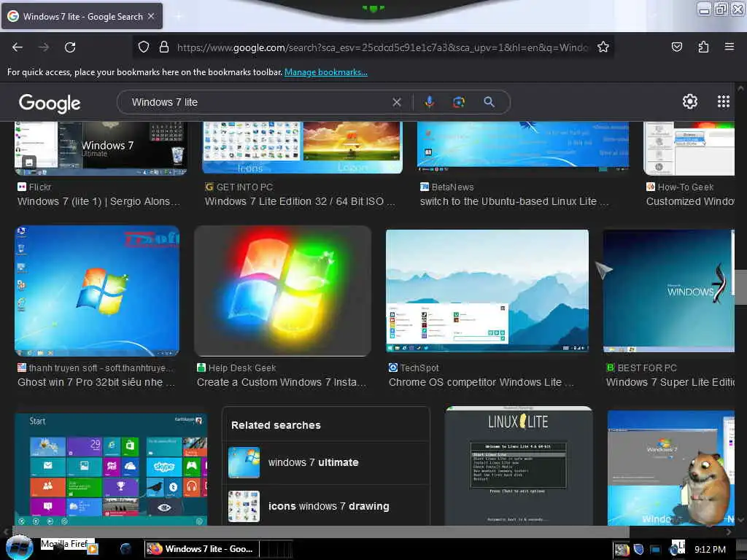Open the tracking protection shield icon
Screen dimensions: 747x560
tap(144, 47)
